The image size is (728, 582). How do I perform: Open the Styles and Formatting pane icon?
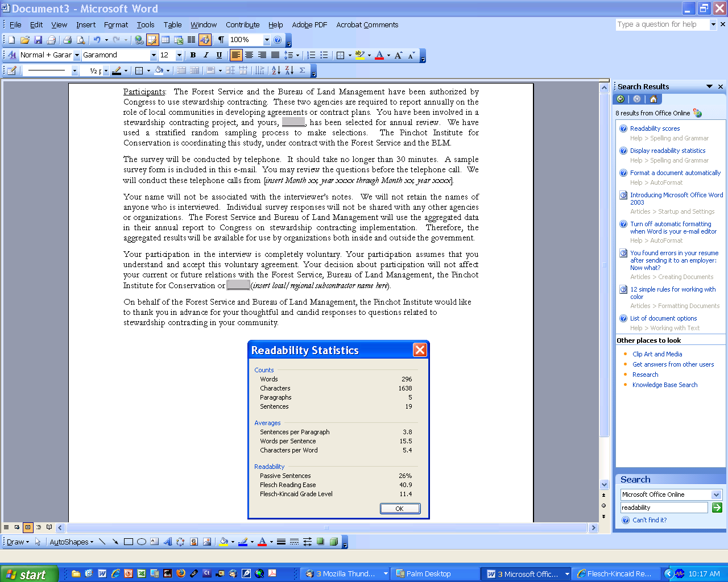(x=12, y=55)
